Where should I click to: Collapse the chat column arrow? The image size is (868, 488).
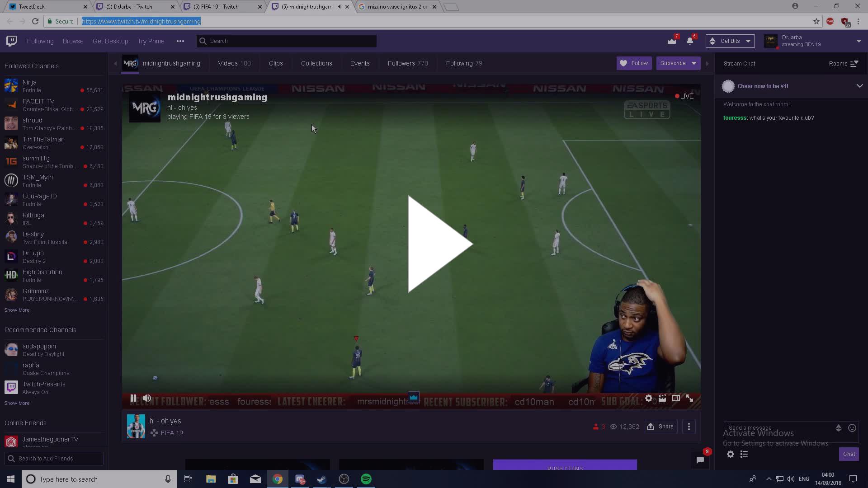708,64
